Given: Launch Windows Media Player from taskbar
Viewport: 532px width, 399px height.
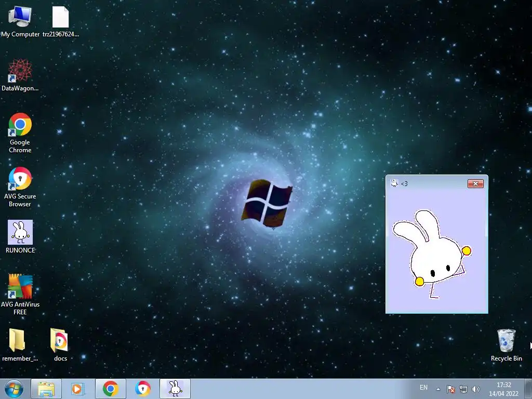Looking at the screenshot, I should (x=78, y=389).
